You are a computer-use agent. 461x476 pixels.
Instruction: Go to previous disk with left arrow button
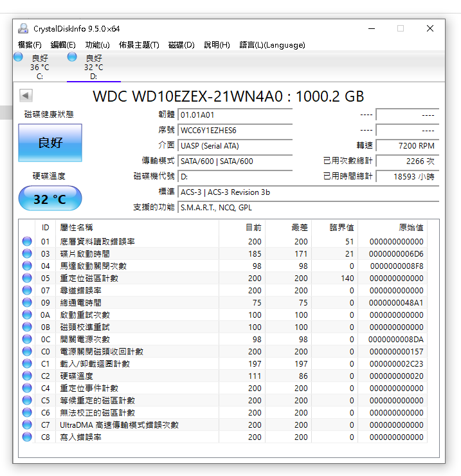[x=26, y=96]
